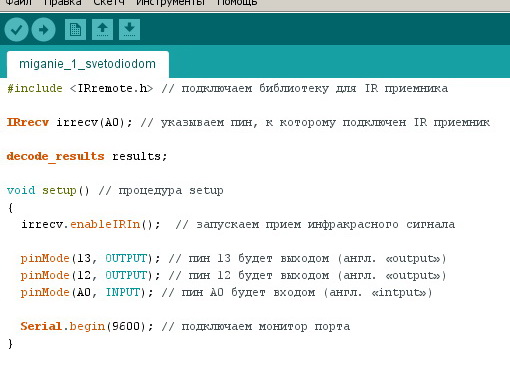The image size is (510, 392).
Task: Click the closing brace of setup
Action: (10, 343)
